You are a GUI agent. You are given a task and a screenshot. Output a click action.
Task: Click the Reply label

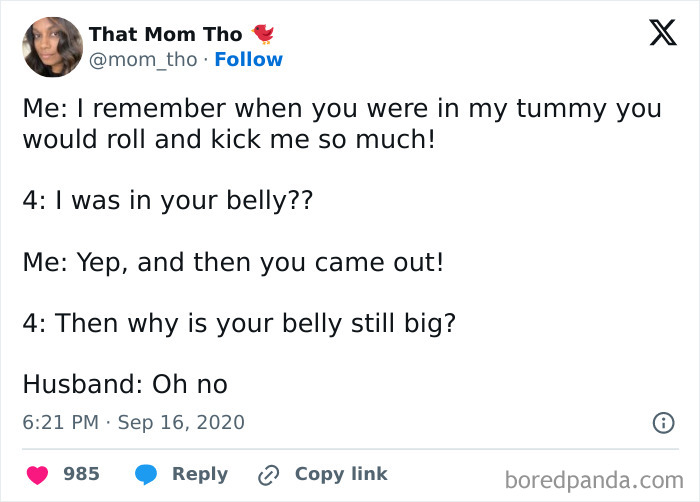point(199,474)
